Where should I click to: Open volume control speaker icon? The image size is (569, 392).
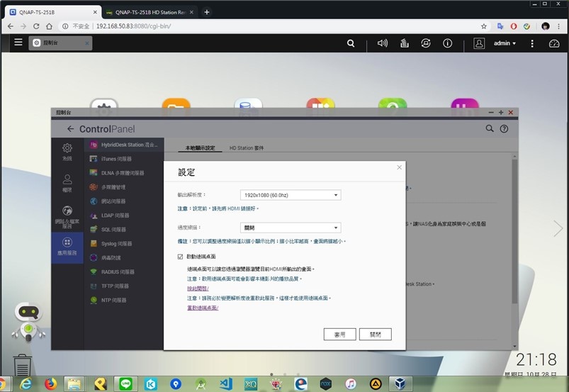tap(383, 43)
